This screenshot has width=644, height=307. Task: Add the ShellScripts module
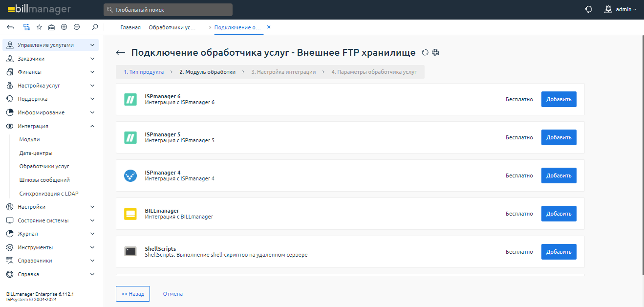point(558,252)
